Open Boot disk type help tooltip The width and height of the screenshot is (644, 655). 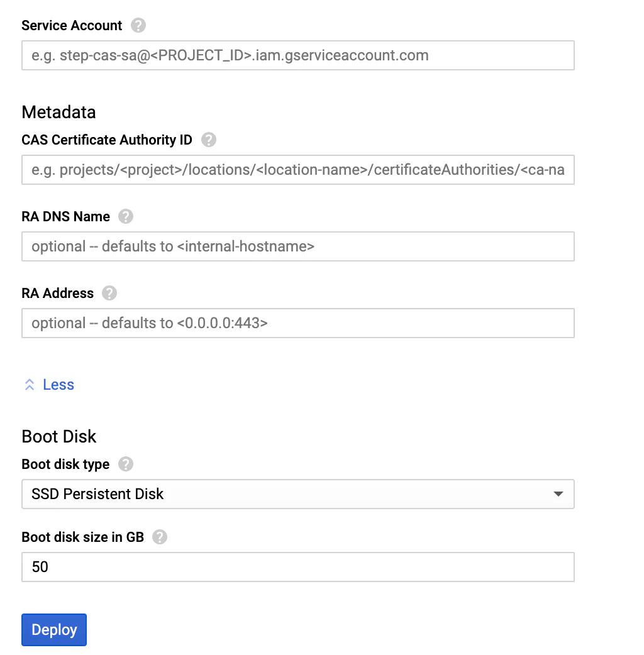[126, 465]
